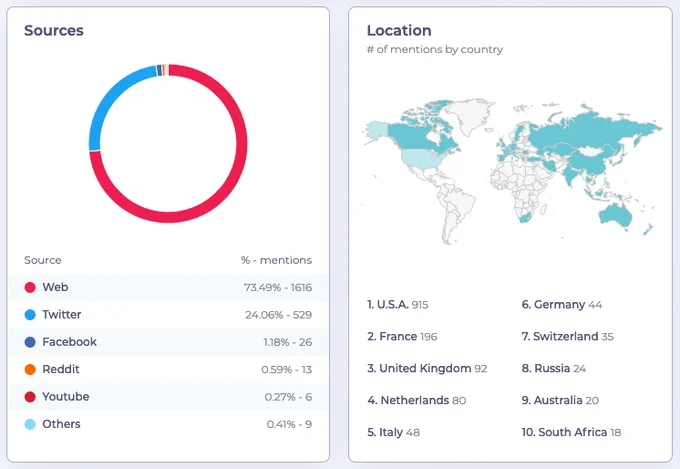Click the value 0.41% - 9
The width and height of the screenshot is (680, 469).
pos(289,424)
